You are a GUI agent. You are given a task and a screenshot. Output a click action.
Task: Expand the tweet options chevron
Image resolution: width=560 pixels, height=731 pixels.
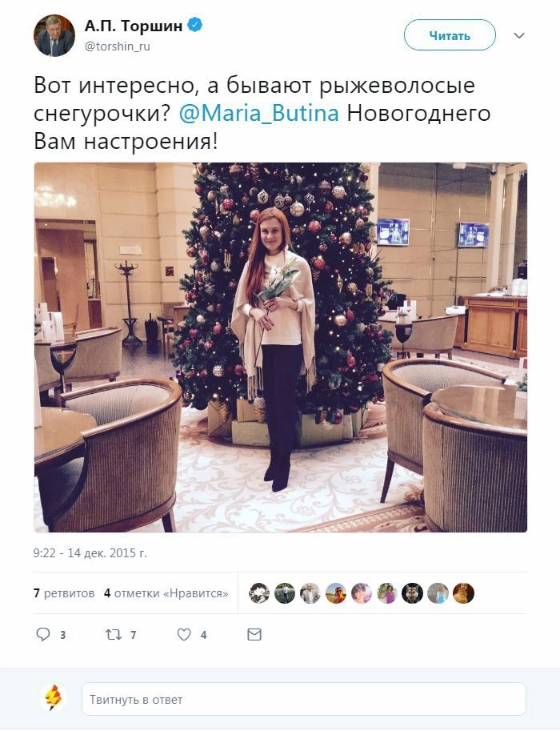pos(519,35)
